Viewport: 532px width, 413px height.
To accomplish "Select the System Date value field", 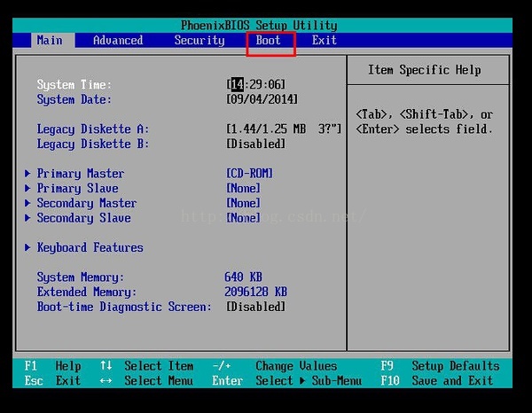I will [x=262, y=99].
